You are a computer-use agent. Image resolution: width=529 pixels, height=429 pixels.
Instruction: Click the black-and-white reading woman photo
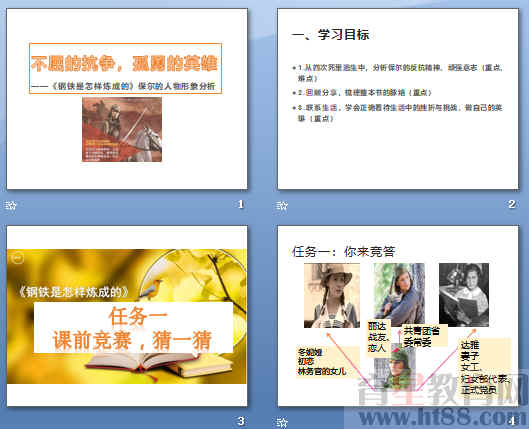pyautogui.click(x=464, y=295)
